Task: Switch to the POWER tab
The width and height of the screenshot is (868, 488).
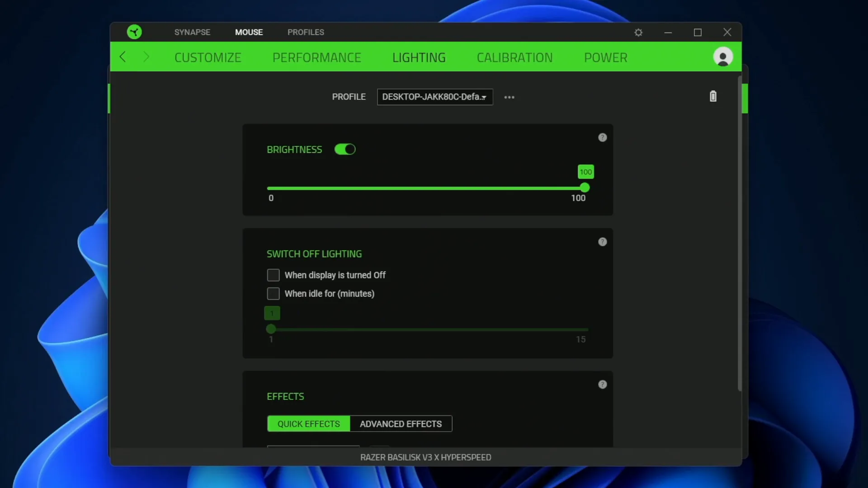Action: click(606, 57)
